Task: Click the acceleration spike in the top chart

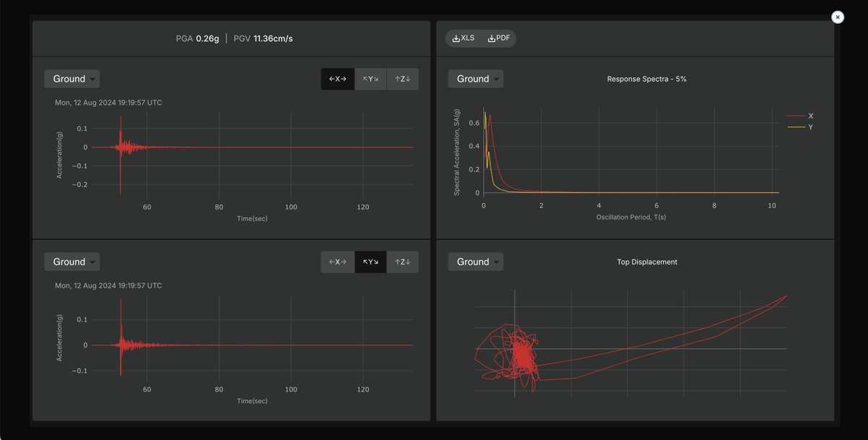Action: (120, 154)
